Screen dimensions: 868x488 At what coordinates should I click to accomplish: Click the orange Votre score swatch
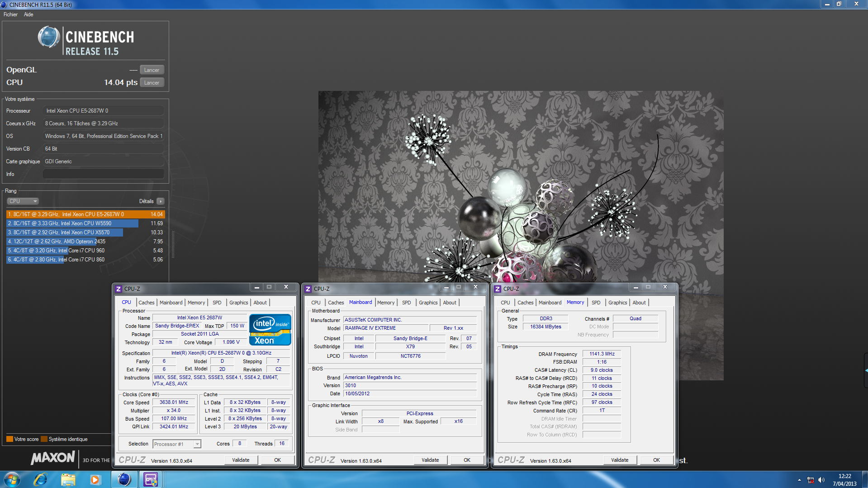[9, 439]
